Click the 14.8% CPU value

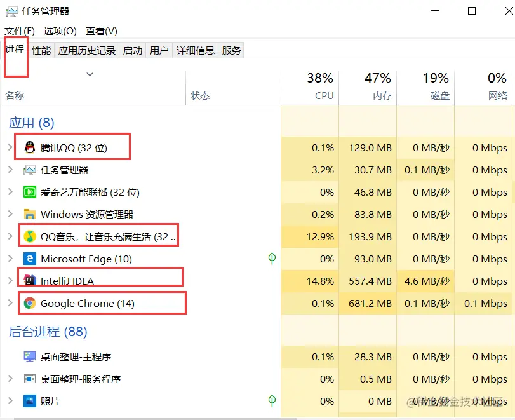click(x=320, y=281)
